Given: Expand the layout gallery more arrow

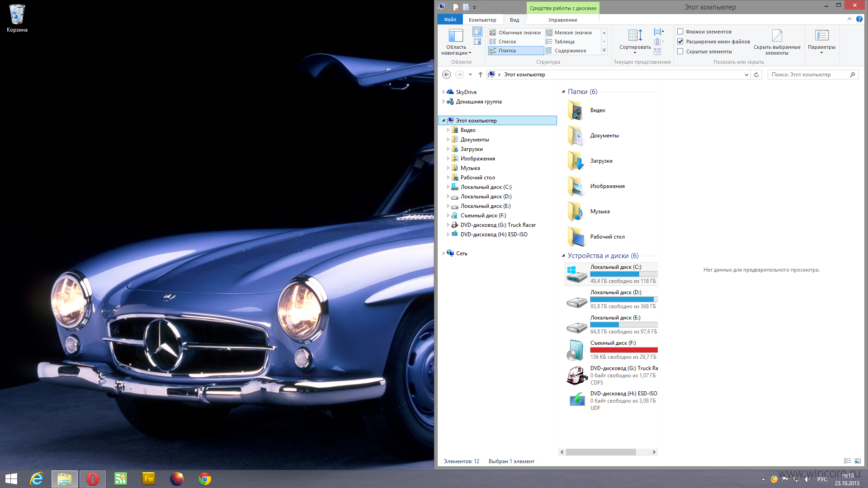Looking at the screenshot, I should pos(604,51).
